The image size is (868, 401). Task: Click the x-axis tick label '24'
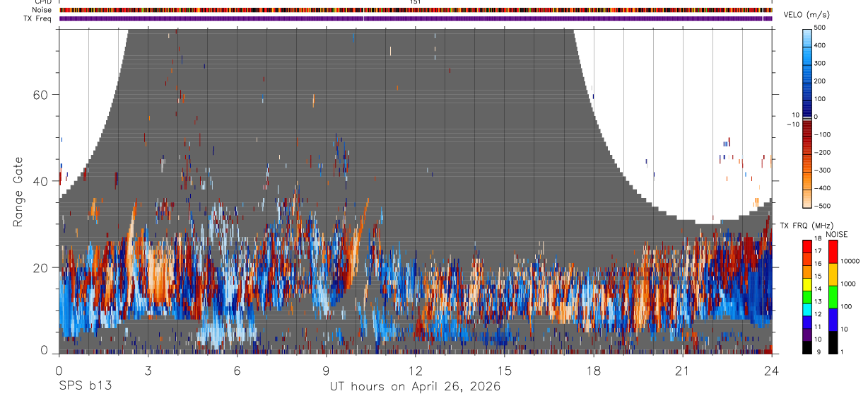772,370
